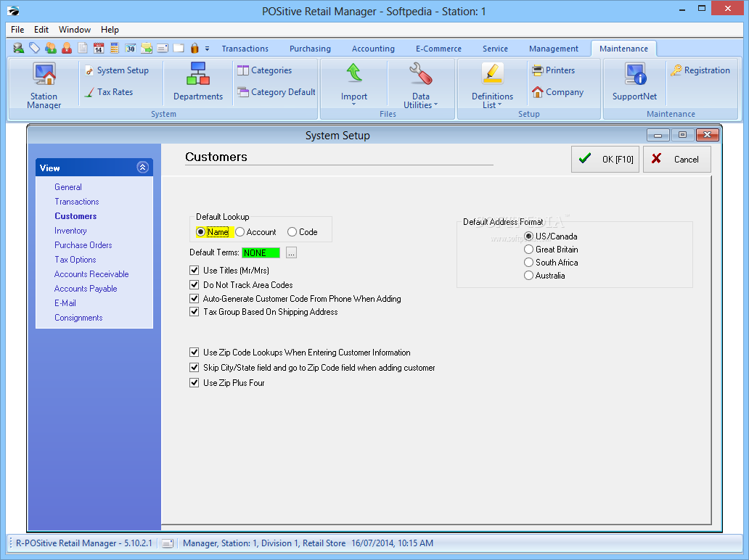
Task: Expand the Definitions List dropdown arrow
Action: 499,104
